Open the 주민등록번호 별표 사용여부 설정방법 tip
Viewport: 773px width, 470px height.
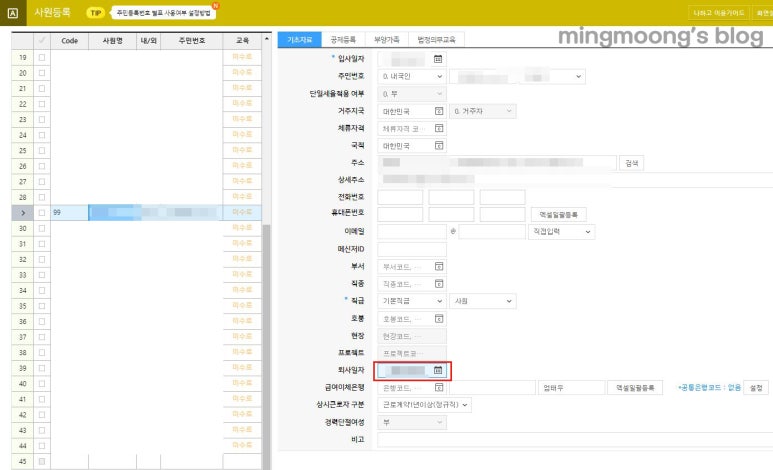164,13
